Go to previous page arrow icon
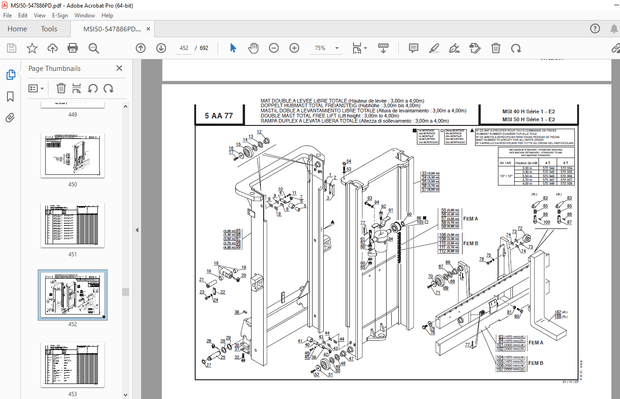Screen dimensions: 620x399 pyautogui.click(x=140, y=48)
